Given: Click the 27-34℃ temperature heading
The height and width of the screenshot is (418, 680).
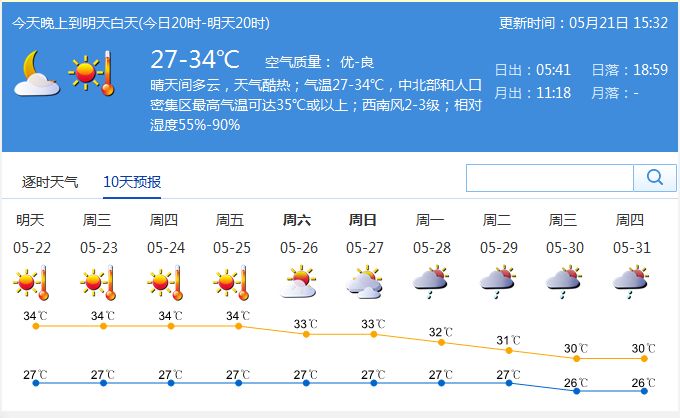Looking at the screenshot, I should pos(195,59).
